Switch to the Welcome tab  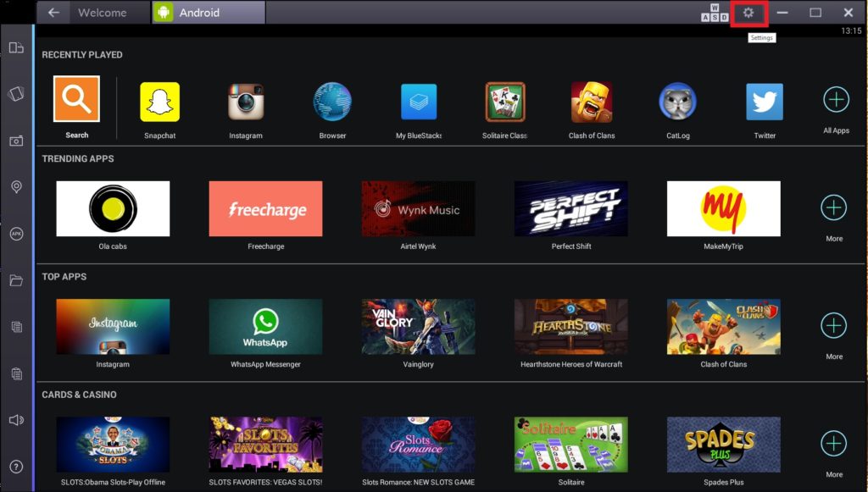coord(102,13)
